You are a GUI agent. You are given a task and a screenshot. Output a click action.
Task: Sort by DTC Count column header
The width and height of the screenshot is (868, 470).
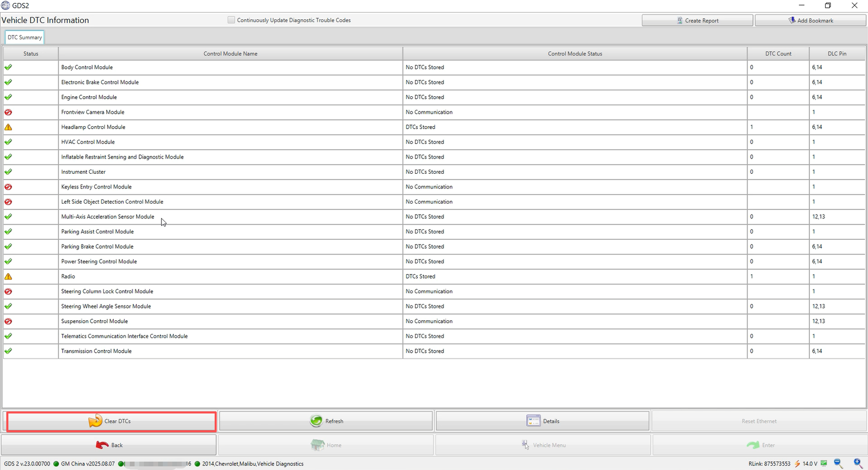pos(778,53)
